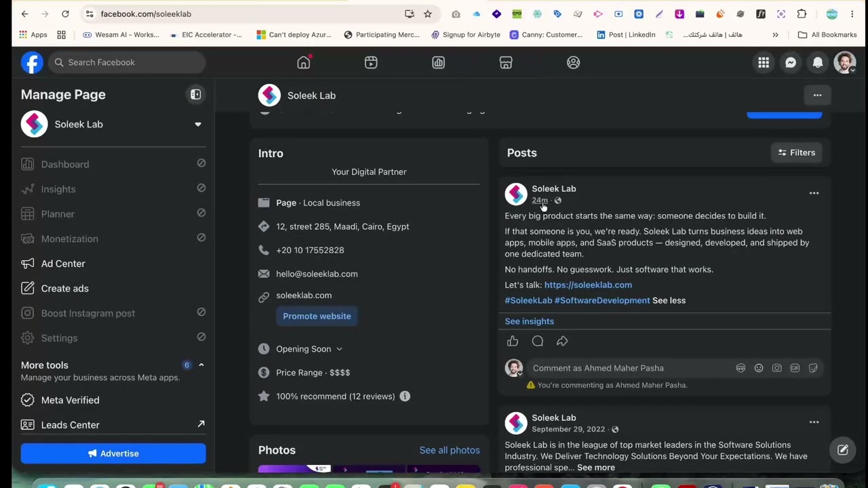Open All Bookmarks folder
Viewport: 868px width, 488px height.
(x=827, y=35)
